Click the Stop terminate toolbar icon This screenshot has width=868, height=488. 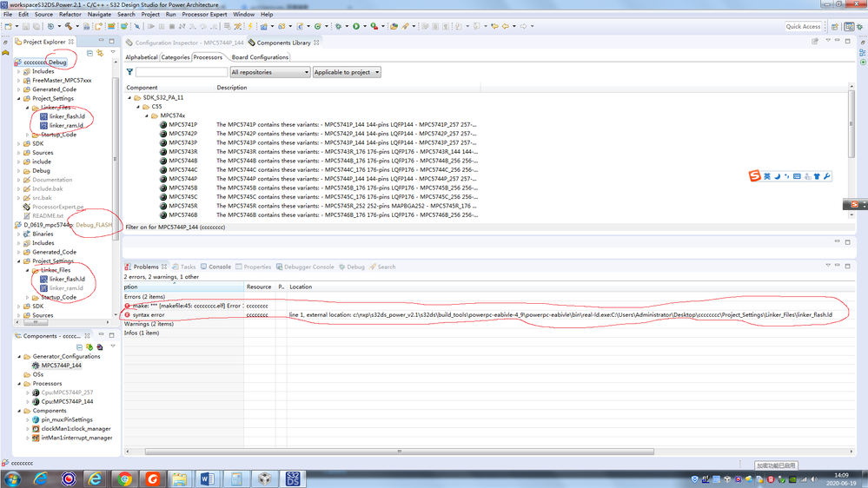click(172, 26)
